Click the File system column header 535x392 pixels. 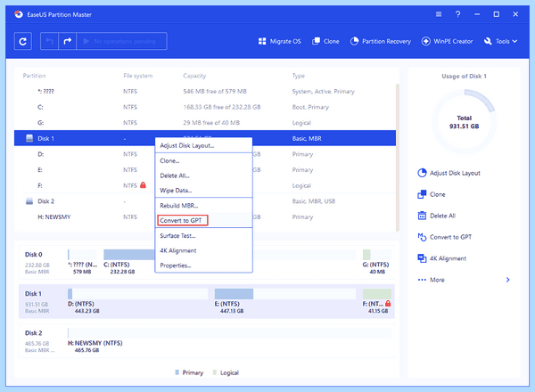(x=138, y=76)
